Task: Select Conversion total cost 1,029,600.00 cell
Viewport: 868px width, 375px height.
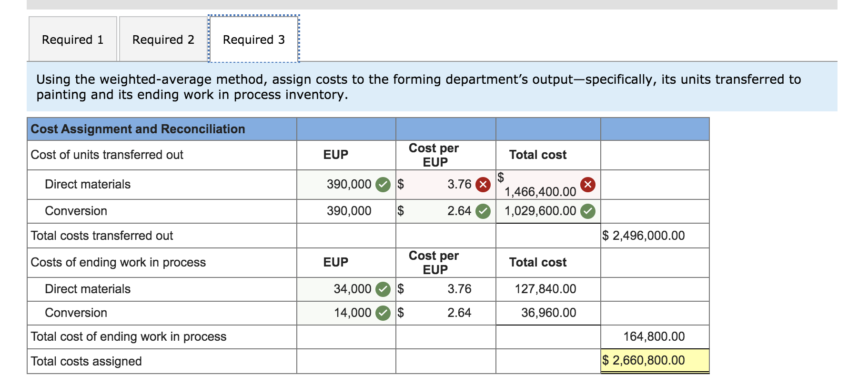Action: tap(548, 211)
